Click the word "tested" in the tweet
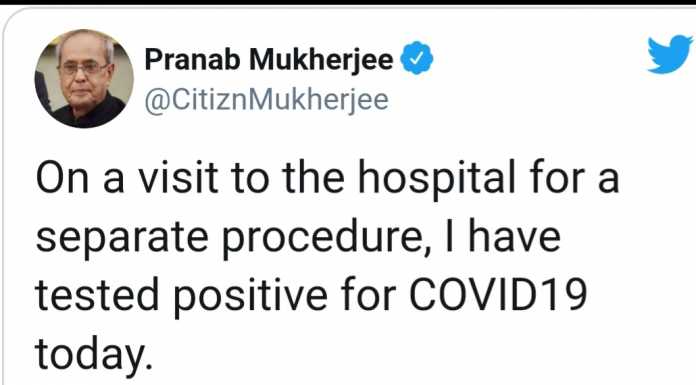The width and height of the screenshot is (696, 385). pos(97,294)
